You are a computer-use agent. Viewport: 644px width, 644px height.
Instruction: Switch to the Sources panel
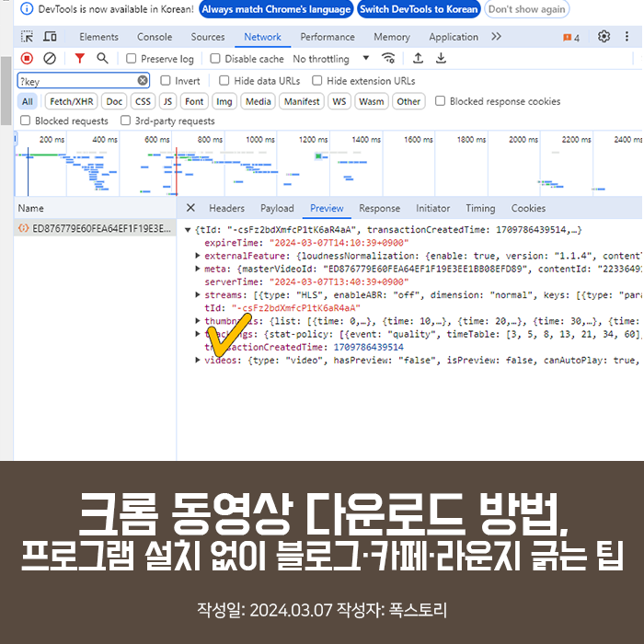(208, 37)
